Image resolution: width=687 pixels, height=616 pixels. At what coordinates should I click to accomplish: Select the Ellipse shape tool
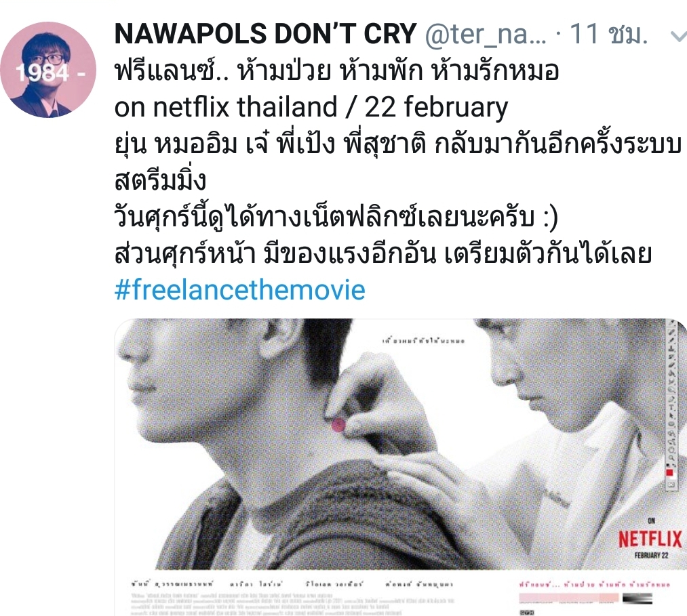[671, 424]
